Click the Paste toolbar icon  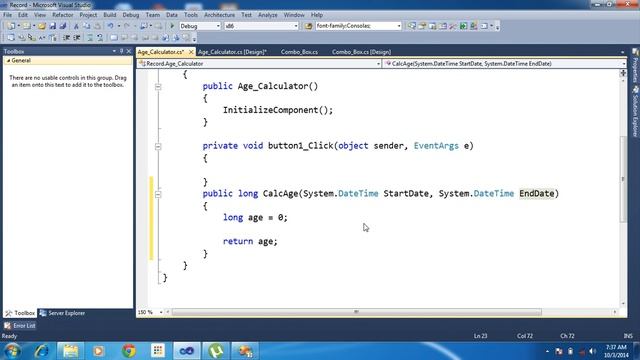97,26
